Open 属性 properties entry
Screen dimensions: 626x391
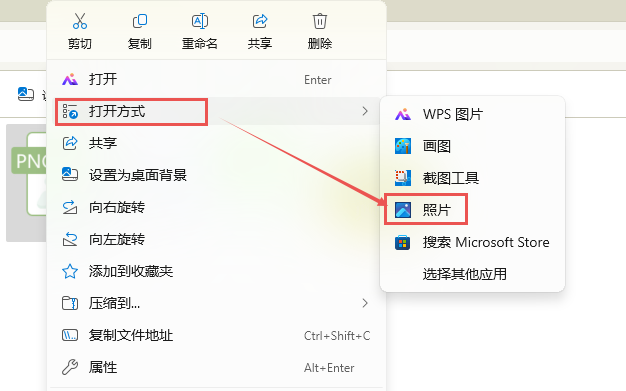point(216,367)
